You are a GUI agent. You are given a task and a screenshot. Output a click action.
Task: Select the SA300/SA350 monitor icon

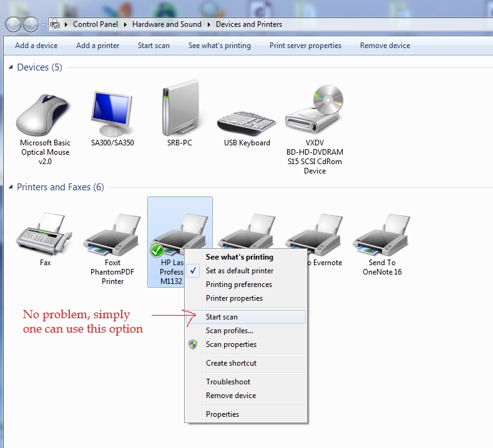112,114
